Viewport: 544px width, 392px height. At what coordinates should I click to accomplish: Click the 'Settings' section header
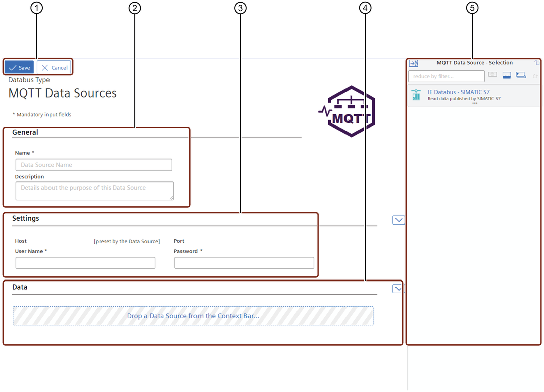[x=26, y=218]
